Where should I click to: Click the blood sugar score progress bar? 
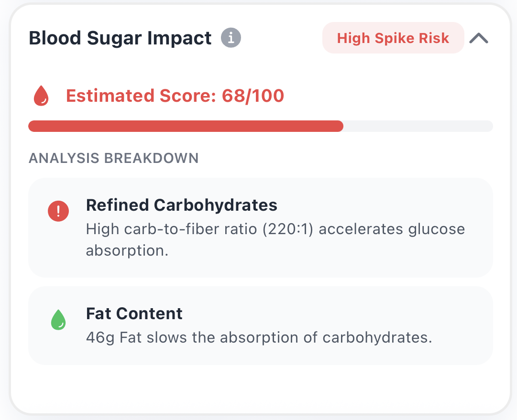click(x=261, y=126)
